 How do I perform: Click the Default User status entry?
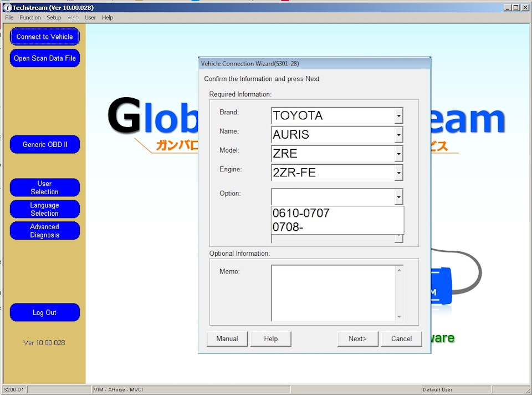(x=456, y=389)
